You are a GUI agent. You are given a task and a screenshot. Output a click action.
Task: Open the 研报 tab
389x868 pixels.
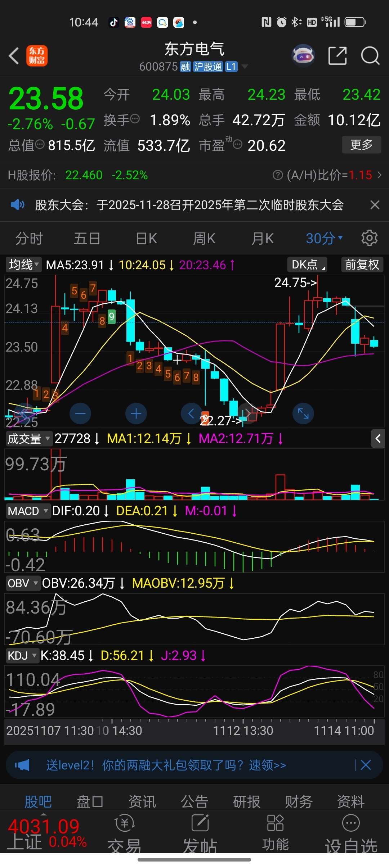click(x=247, y=801)
